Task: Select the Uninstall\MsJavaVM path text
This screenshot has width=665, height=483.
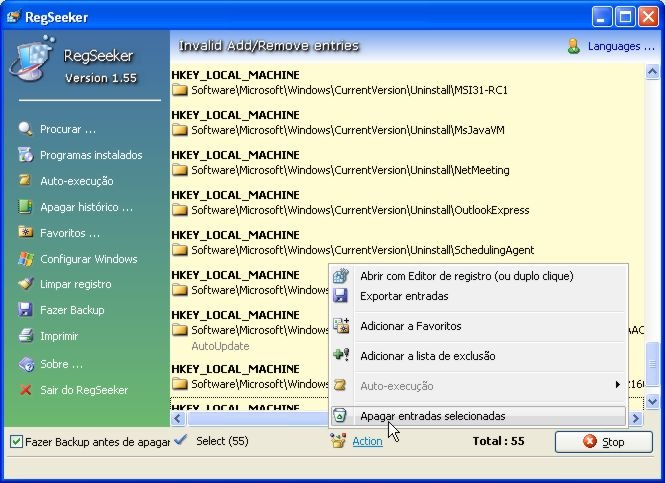Action: coord(348,130)
